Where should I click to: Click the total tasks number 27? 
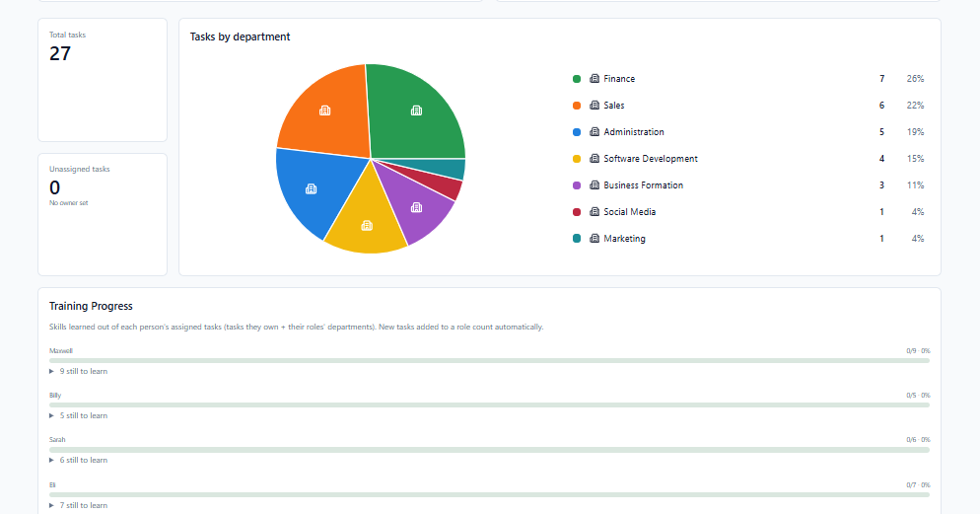click(60, 54)
